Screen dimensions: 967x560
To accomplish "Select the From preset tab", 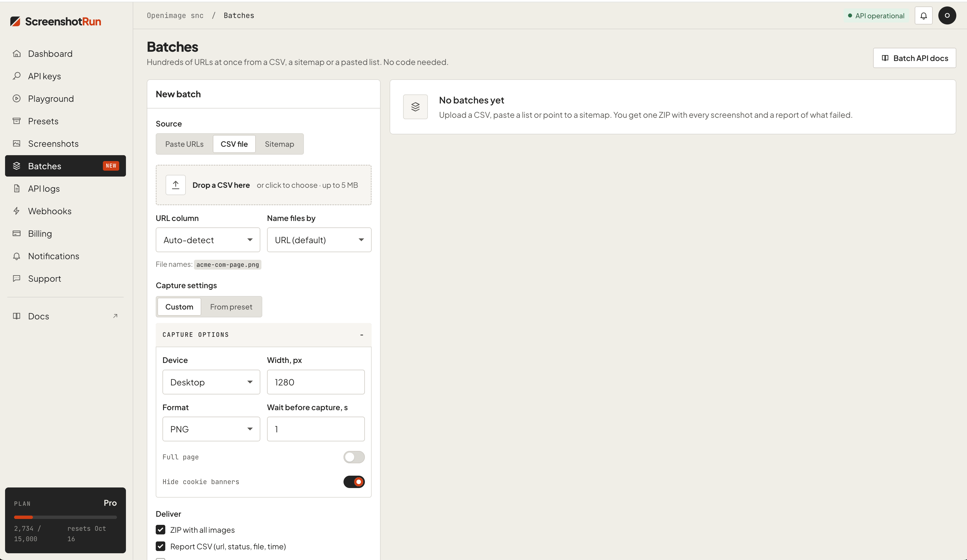I will (x=231, y=307).
